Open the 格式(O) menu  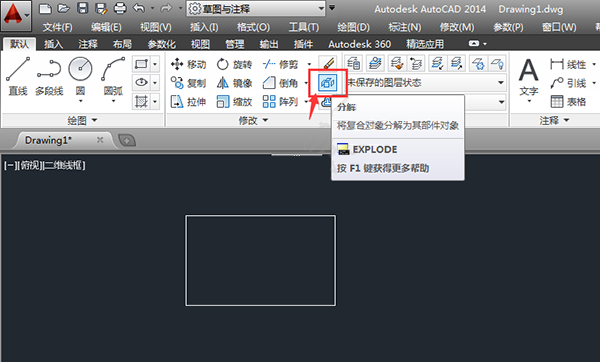point(253,27)
